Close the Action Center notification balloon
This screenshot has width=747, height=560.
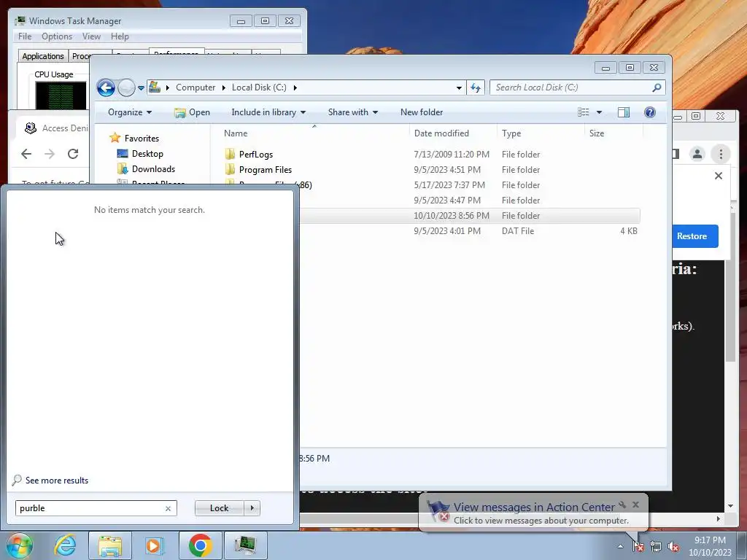[x=635, y=505]
